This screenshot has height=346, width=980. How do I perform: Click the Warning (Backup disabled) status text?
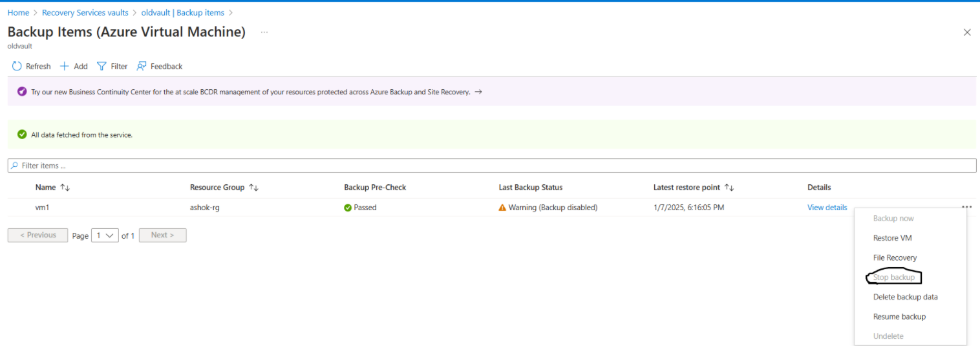(x=553, y=208)
